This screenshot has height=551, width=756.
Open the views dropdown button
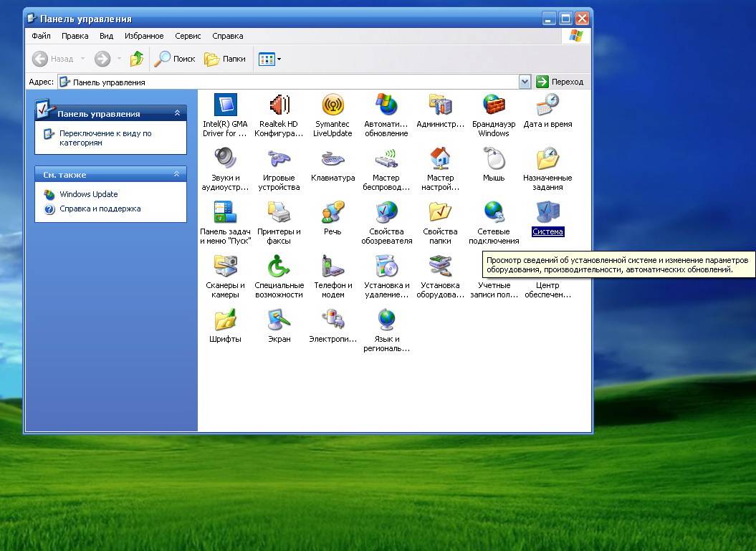pyautogui.click(x=269, y=59)
